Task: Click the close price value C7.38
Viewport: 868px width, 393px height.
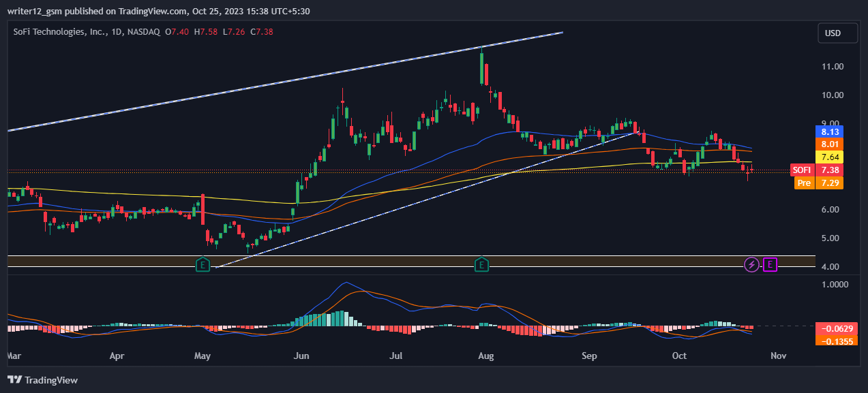Action: (x=263, y=31)
